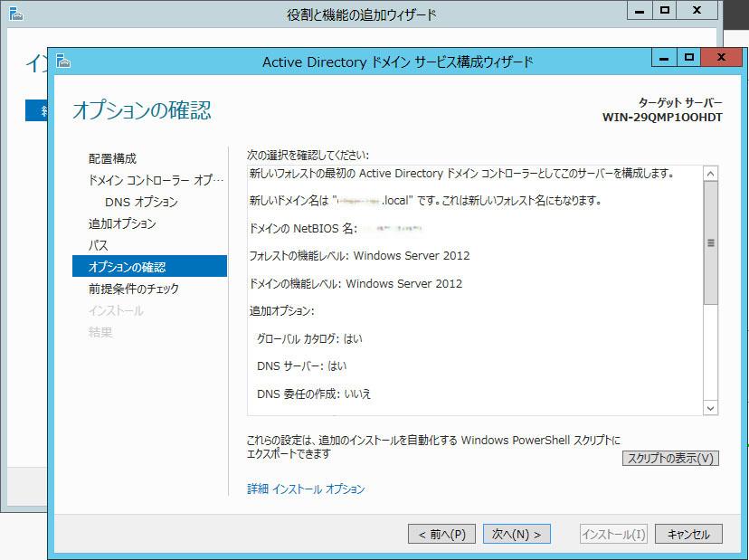749x560 pixels.
Task: Close the Active Directory wizard window
Action: [x=721, y=58]
